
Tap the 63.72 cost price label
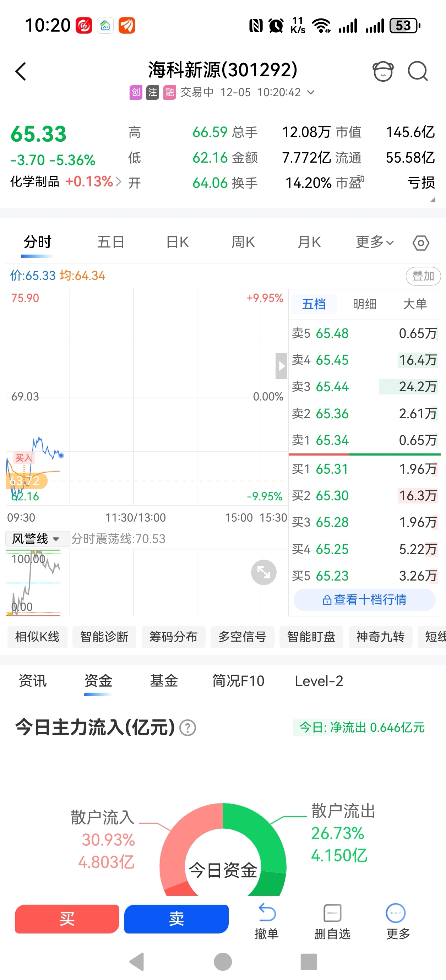click(x=26, y=481)
